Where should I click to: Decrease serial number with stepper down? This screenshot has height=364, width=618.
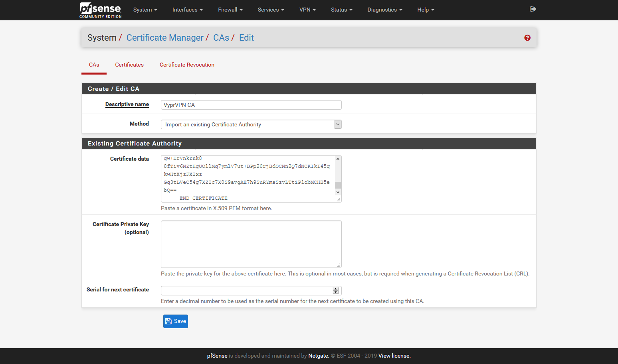click(336, 292)
